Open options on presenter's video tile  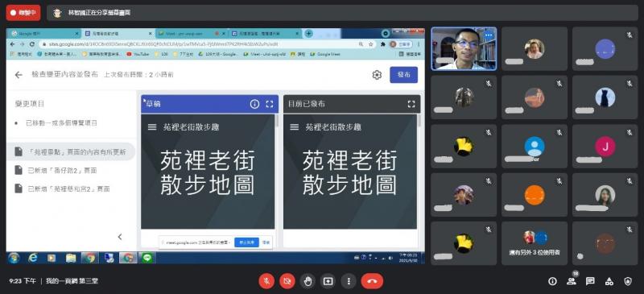click(x=489, y=35)
